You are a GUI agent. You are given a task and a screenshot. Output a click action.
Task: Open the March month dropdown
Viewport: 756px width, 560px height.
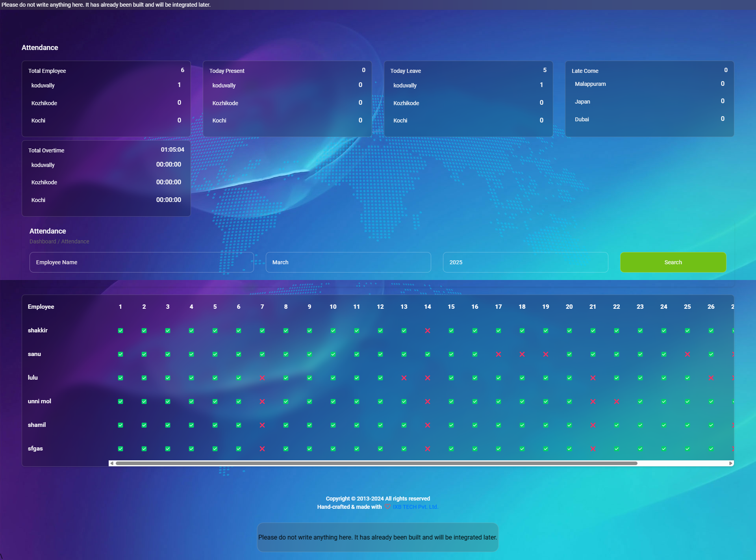tap(348, 262)
